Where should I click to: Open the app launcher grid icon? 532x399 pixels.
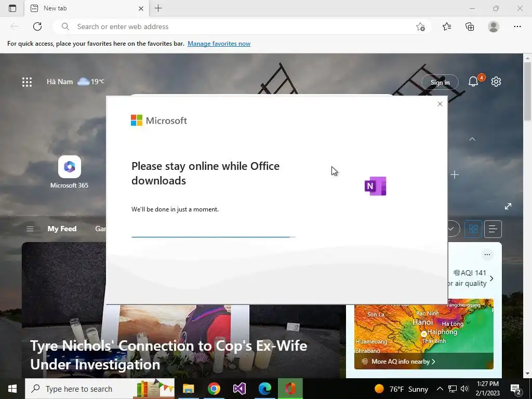(x=27, y=82)
